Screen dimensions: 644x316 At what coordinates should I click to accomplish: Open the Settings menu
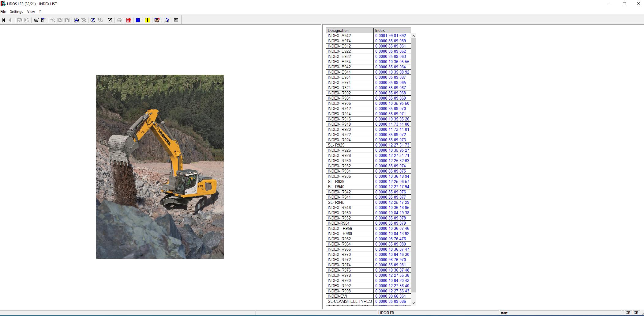[x=17, y=12]
